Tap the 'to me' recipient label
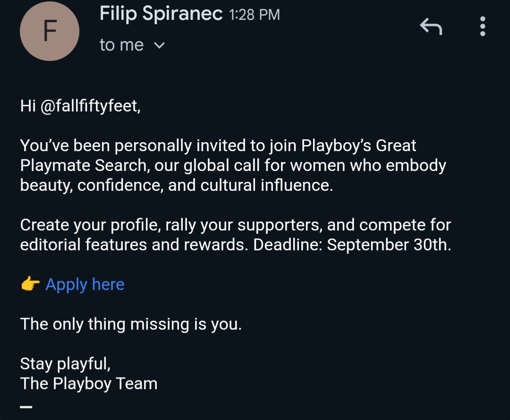The width and height of the screenshot is (510, 420). point(122,45)
